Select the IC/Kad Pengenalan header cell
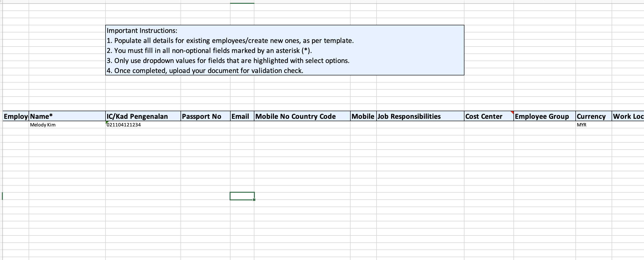This screenshot has height=260, width=644. pyautogui.click(x=143, y=116)
